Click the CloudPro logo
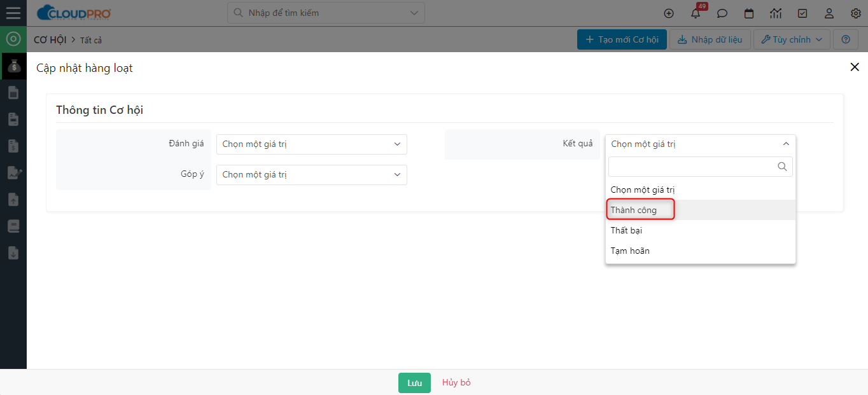This screenshot has height=395, width=868. (x=74, y=13)
